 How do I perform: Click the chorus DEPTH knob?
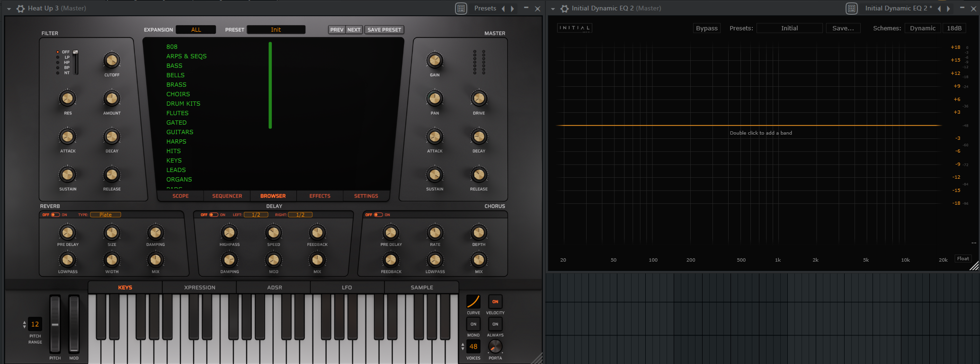tap(479, 232)
